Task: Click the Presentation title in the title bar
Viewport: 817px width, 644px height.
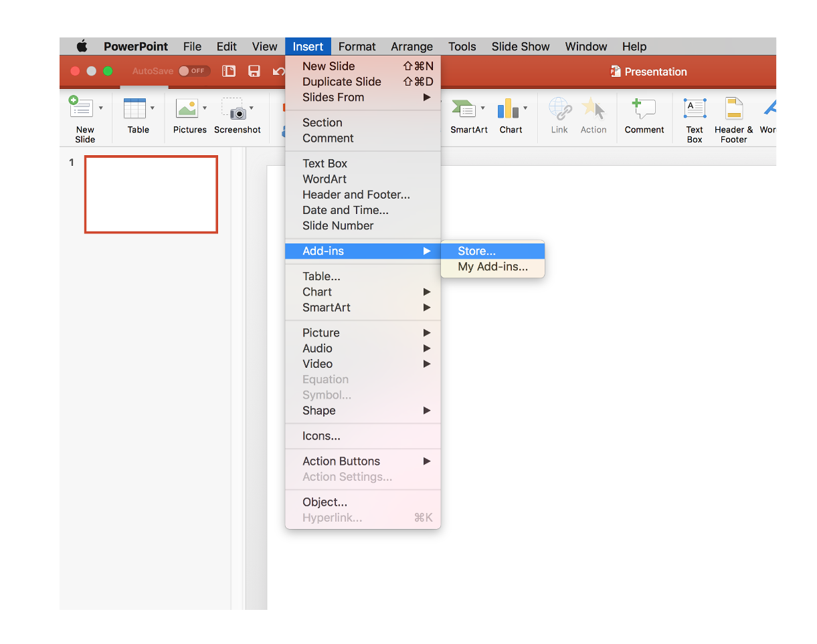Action: (655, 72)
